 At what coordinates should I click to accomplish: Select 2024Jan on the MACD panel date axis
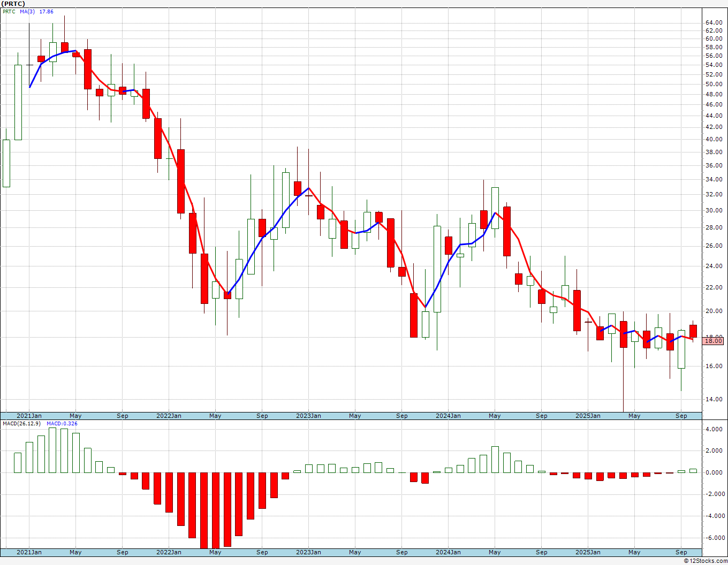click(448, 552)
